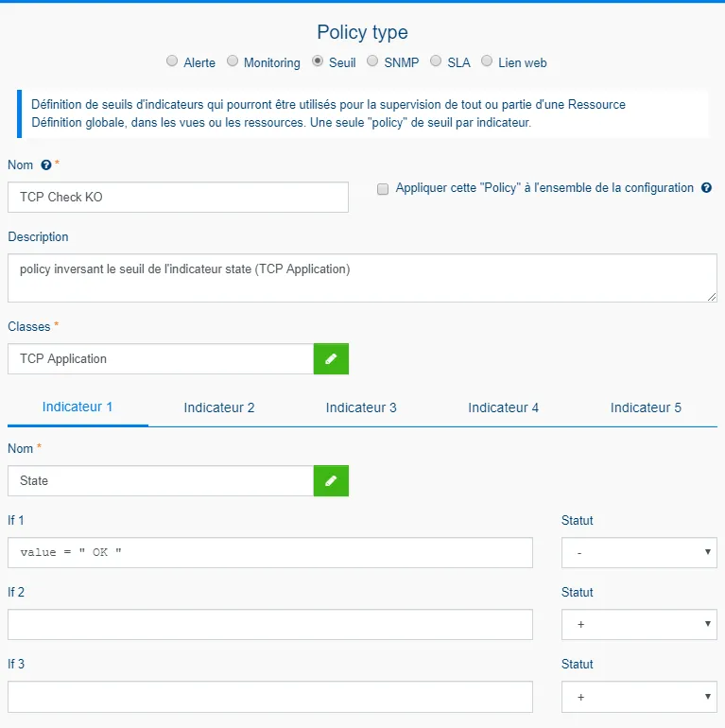Switch to the Indicateur 5 tab
The image size is (725, 728).
(646, 407)
